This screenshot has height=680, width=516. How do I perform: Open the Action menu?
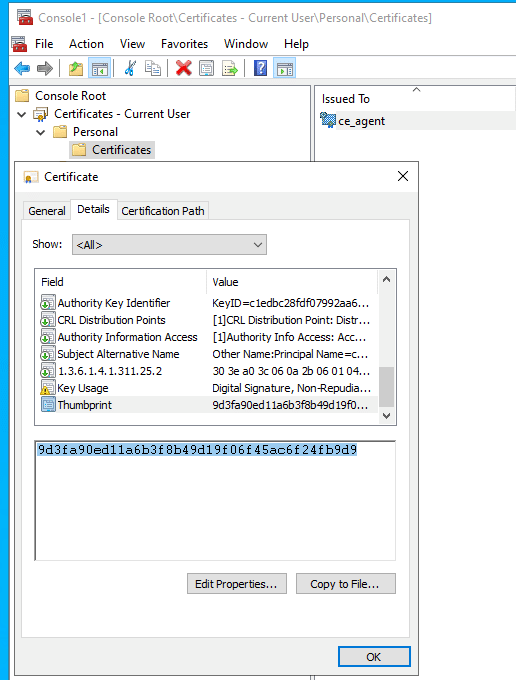86,44
